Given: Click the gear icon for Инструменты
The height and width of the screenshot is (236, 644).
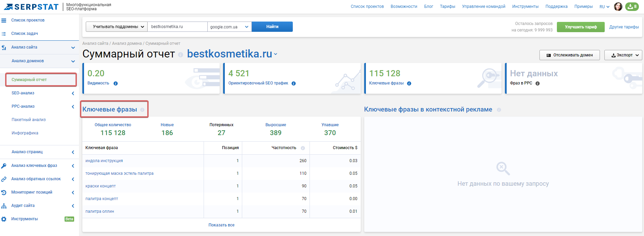Looking at the screenshot, I should click(4, 219).
